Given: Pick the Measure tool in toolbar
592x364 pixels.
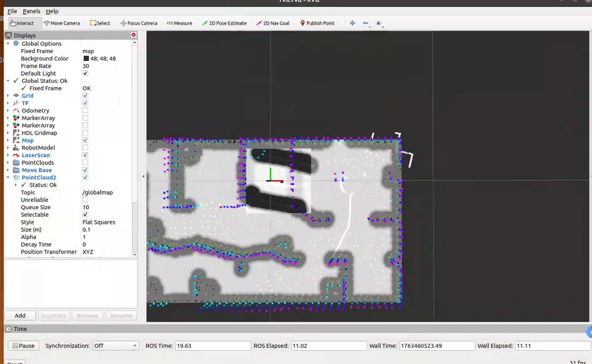Looking at the screenshot, I should click(179, 23).
